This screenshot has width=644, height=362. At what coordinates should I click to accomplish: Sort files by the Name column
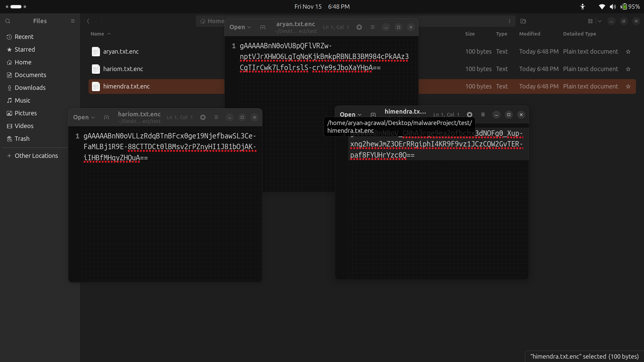100,34
